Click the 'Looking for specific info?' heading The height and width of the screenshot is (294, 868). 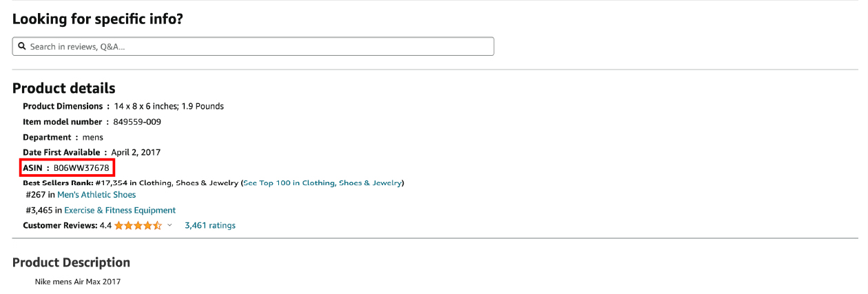(98, 19)
